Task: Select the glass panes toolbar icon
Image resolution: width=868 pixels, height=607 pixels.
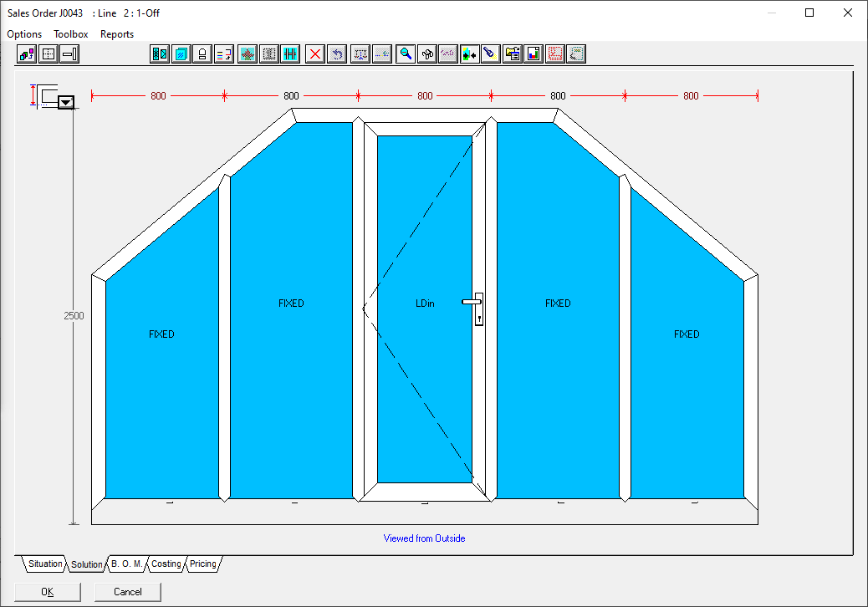Action: [181, 54]
